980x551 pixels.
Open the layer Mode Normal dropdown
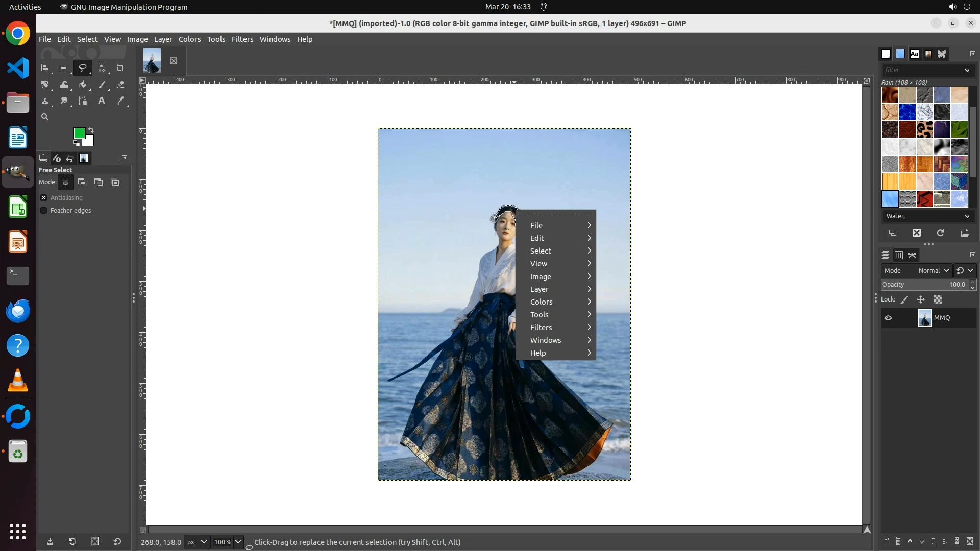click(x=933, y=271)
